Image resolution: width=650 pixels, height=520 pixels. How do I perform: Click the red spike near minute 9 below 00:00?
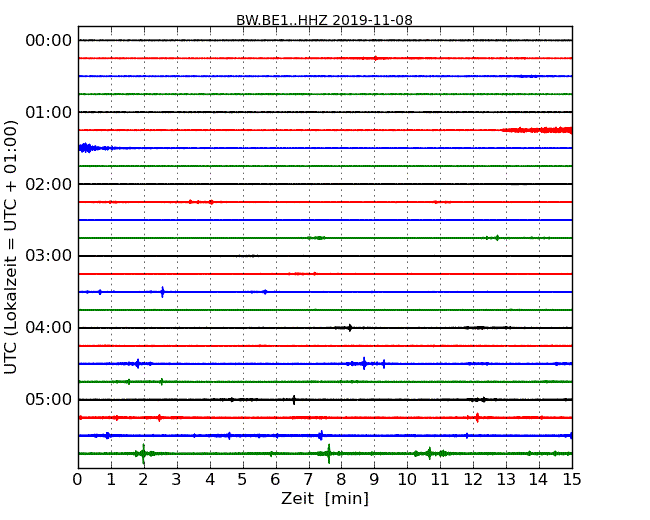tap(376, 58)
